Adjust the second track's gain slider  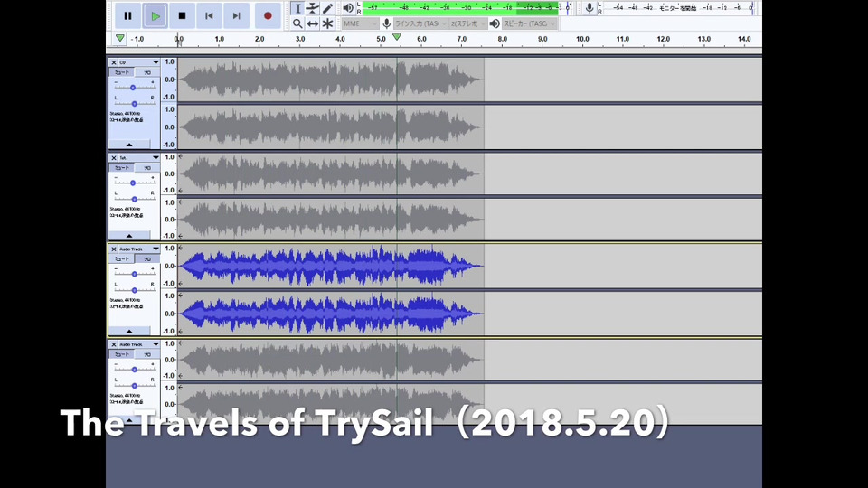coord(134,183)
